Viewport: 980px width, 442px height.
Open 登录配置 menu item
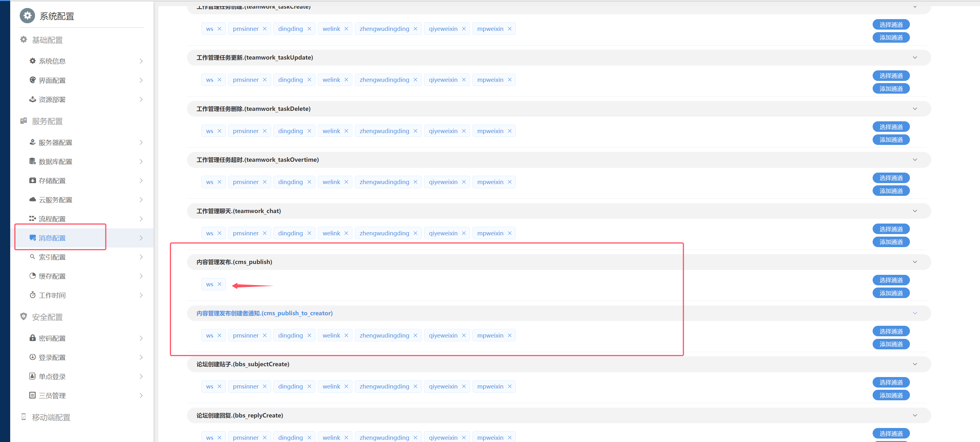coord(52,357)
